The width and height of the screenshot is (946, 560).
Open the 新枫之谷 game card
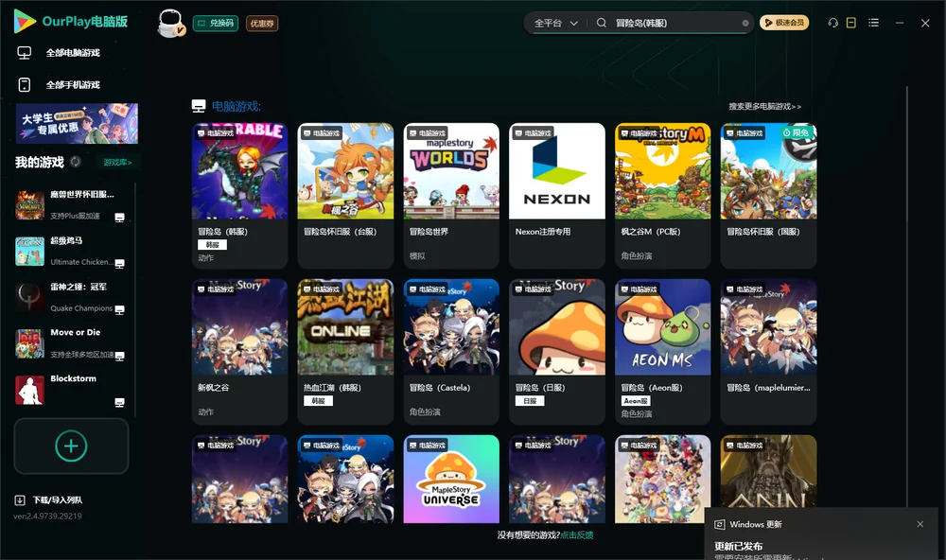[x=239, y=352]
